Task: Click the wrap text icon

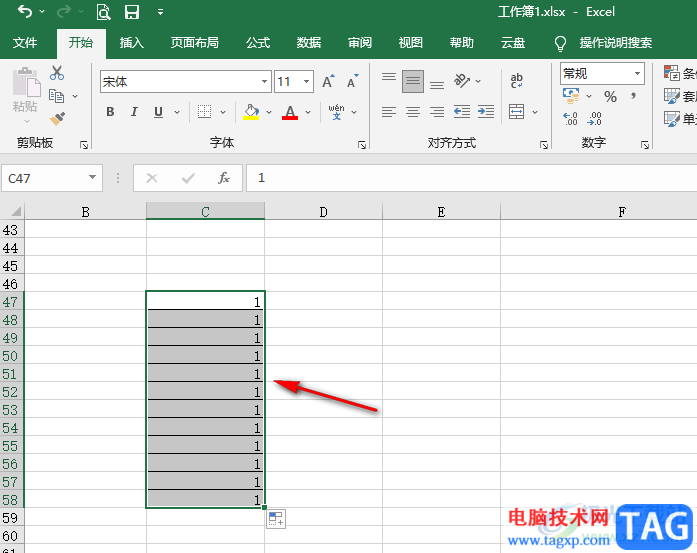Action: 517,81
